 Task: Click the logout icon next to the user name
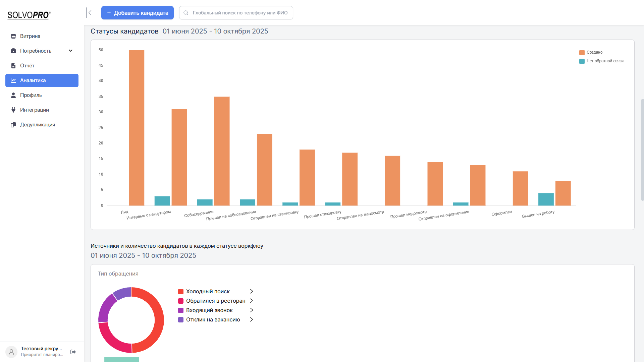(73, 352)
